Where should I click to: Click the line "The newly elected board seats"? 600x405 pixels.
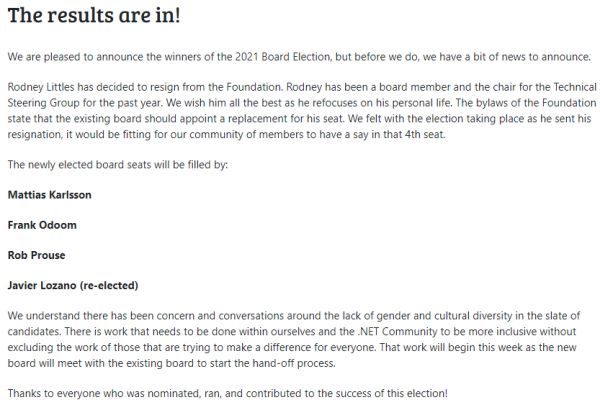(x=117, y=164)
